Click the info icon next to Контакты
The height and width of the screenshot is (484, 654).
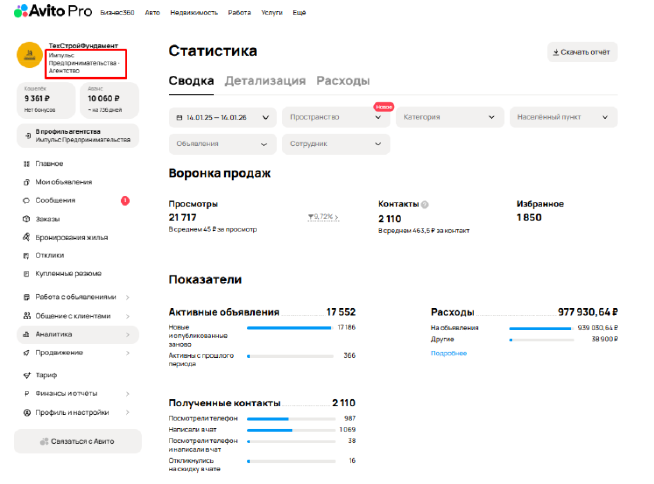coord(425,204)
